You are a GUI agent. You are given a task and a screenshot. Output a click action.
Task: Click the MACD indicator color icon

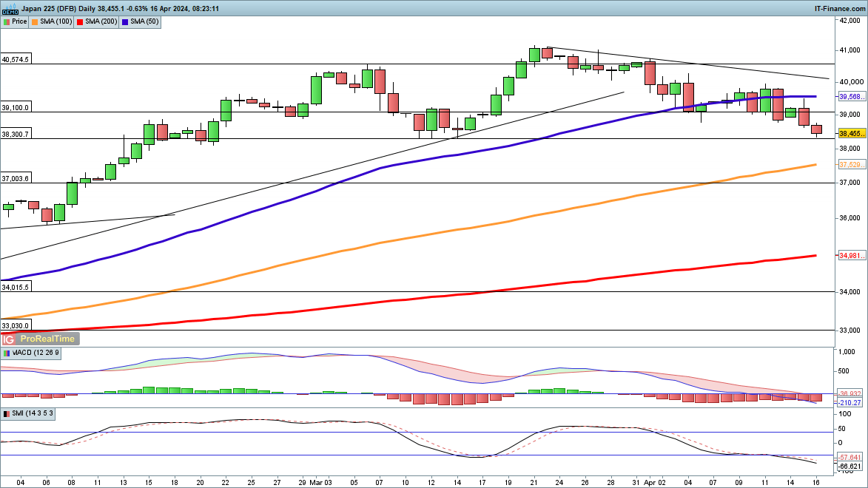click(6, 353)
